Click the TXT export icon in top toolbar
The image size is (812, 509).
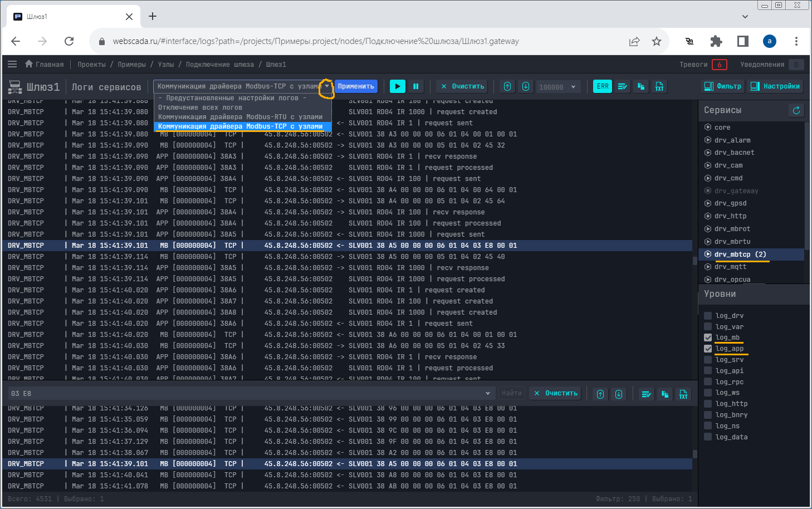tap(659, 86)
